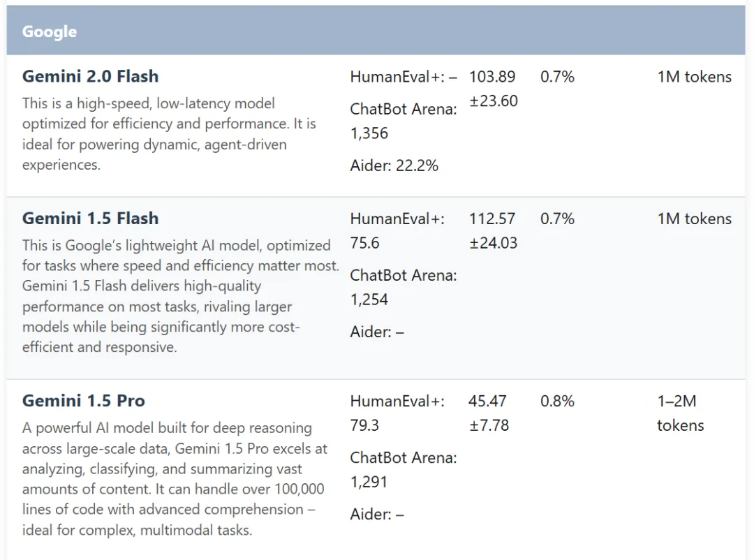Screen dimensions: 754x560
Task: Click the Gemini 1.5 Pro description paragraph
Action: coord(175,479)
